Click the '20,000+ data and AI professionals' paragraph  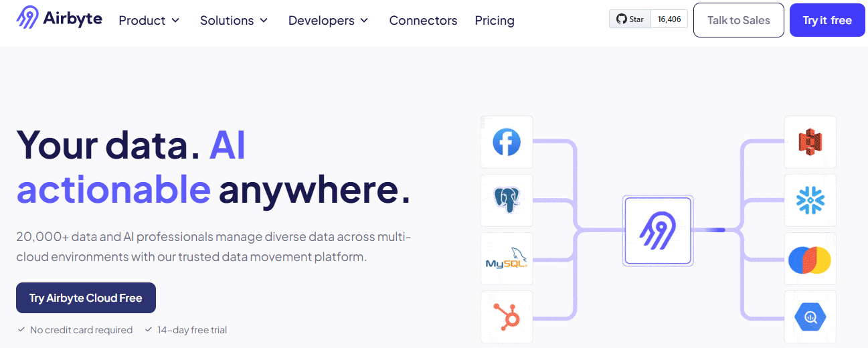point(213,247)
